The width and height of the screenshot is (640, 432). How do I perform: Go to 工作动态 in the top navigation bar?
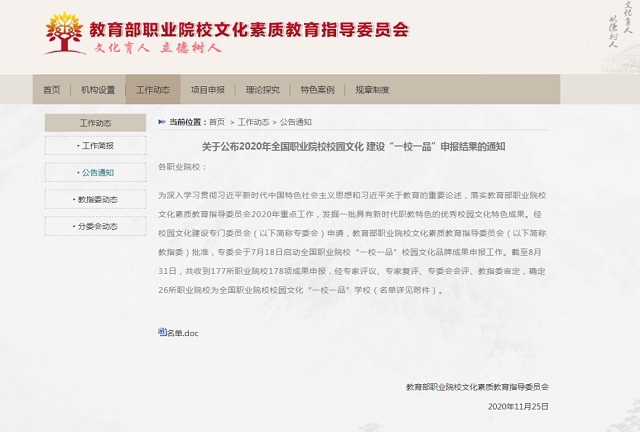(x=153, y=90)
